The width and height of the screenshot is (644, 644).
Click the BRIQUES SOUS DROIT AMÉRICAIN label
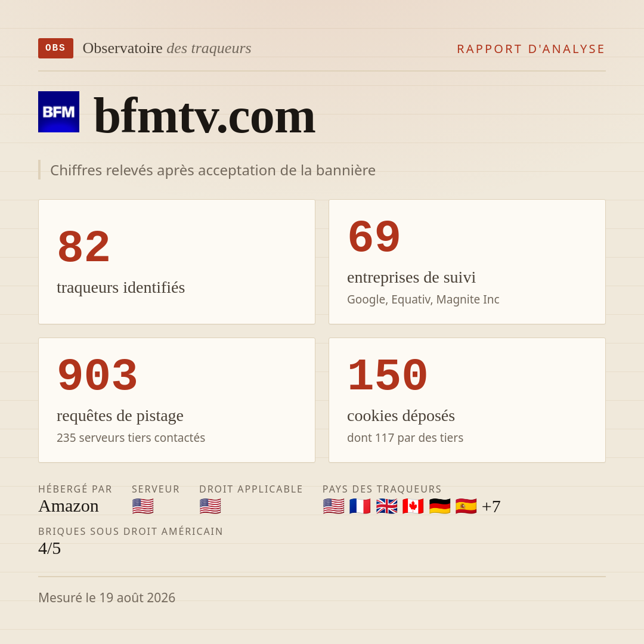point(131,531)
